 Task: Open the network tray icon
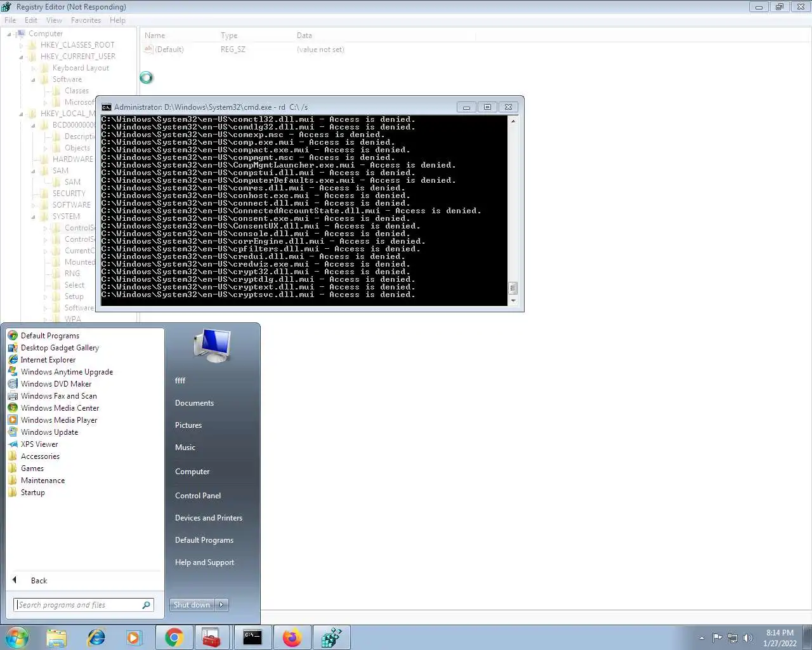point(733,638)
